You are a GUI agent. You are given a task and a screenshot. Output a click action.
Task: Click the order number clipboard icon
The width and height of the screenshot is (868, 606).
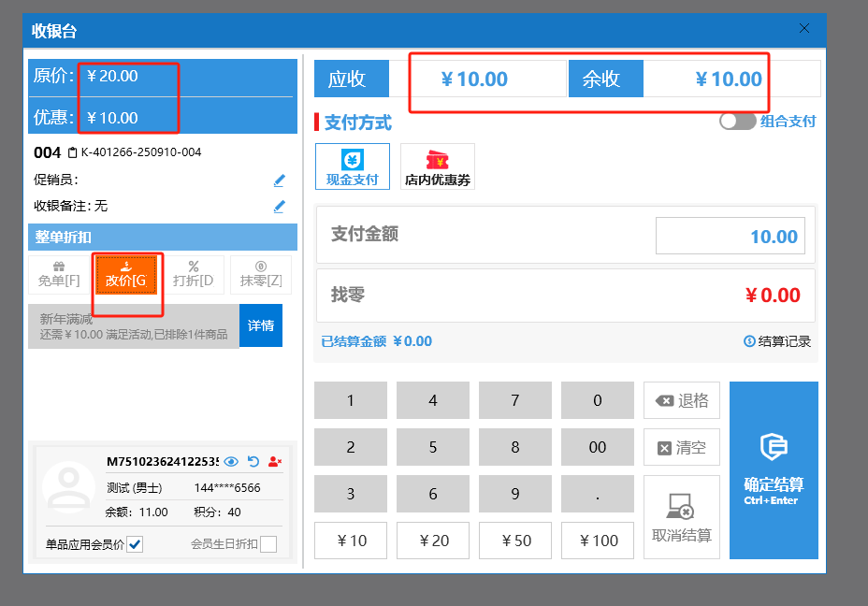coord(72,152)
